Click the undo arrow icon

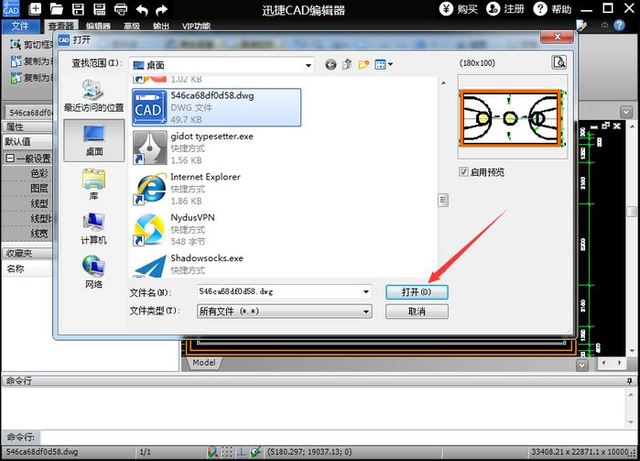(142, 9)
